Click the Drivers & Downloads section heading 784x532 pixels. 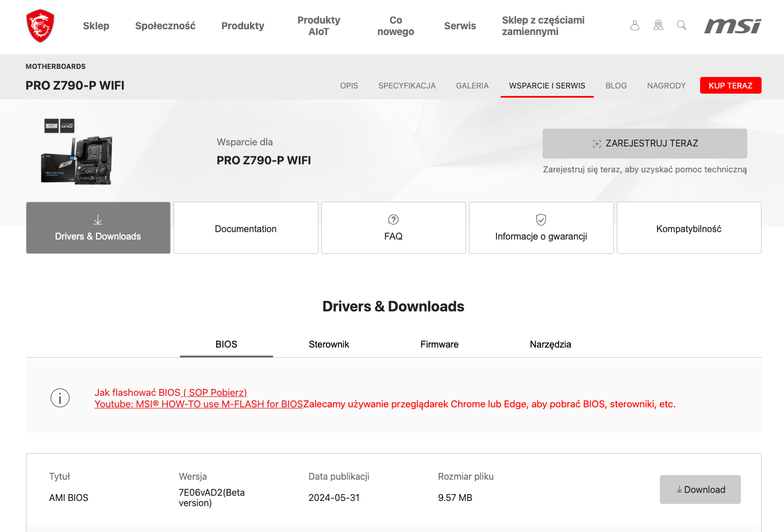click(393, 306)
